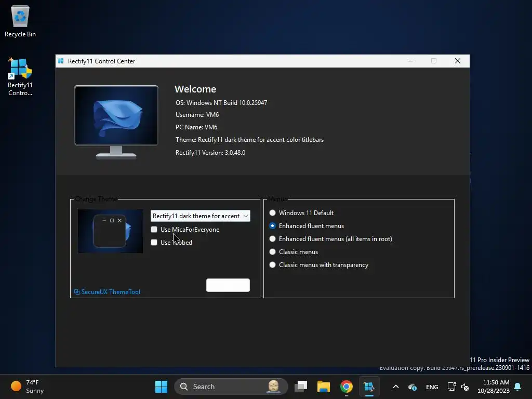Click the taskbar Search box
This screenshot has height=399, width=532.
[x=231, y=387]
